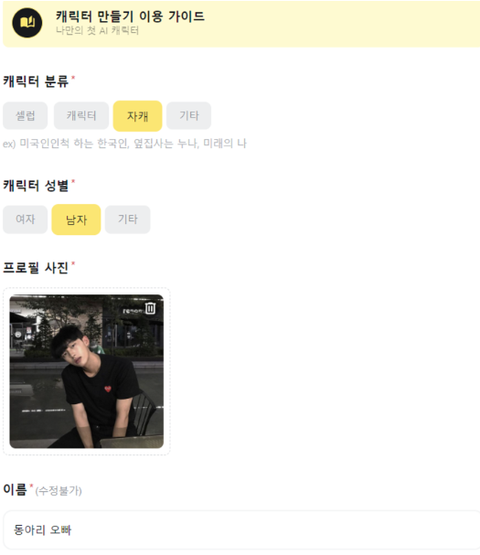
Task: Click the uploaded profile photo thumbnail
Action: [x=86, y=371]
